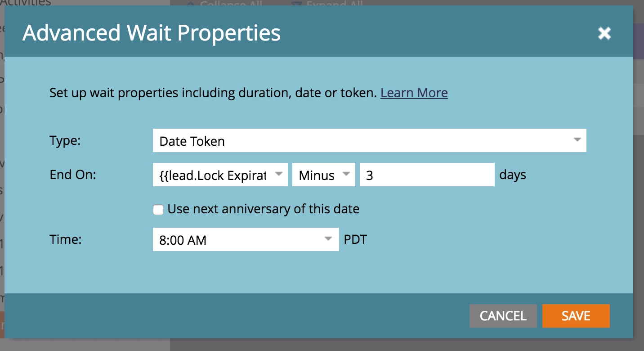Save the wait properties

(x=576, y=316)
